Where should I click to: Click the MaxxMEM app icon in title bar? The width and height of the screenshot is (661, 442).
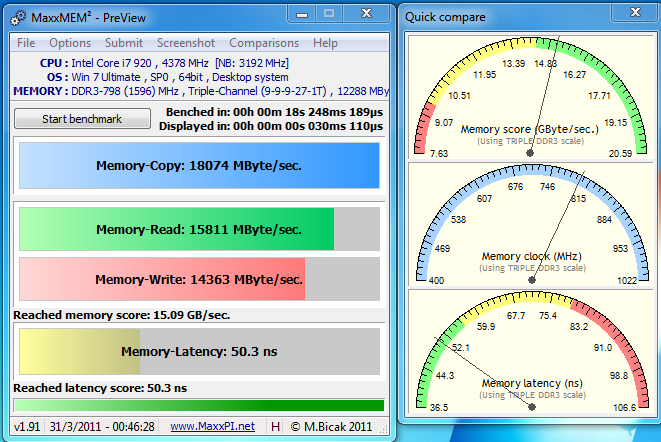pyautogui.click(x=20, y=17)
